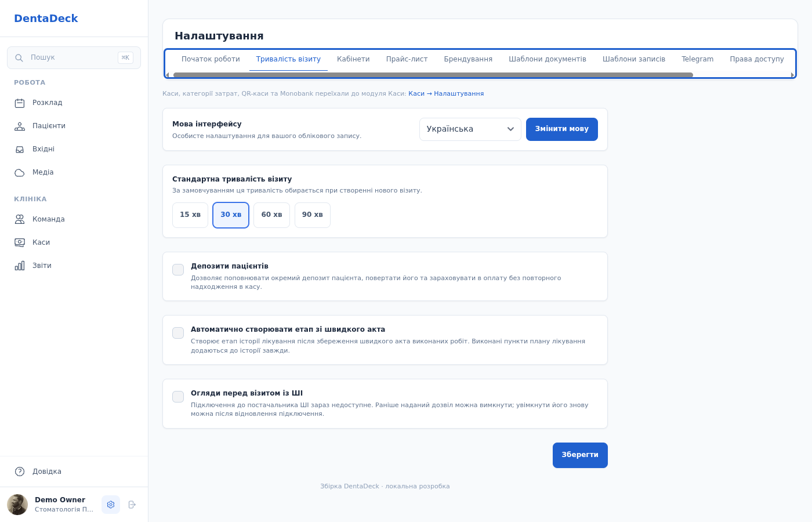The image size is (812, 522).
Task: Click the tab bar horizontal scrollbar thumb
Action: (433, 75)
